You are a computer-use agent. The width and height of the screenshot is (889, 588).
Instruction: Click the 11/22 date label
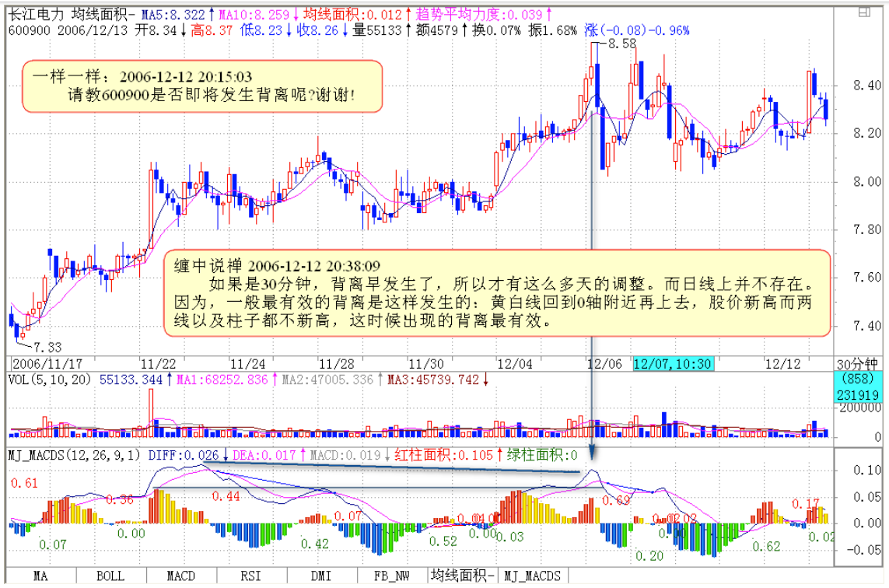pos(158,363)
